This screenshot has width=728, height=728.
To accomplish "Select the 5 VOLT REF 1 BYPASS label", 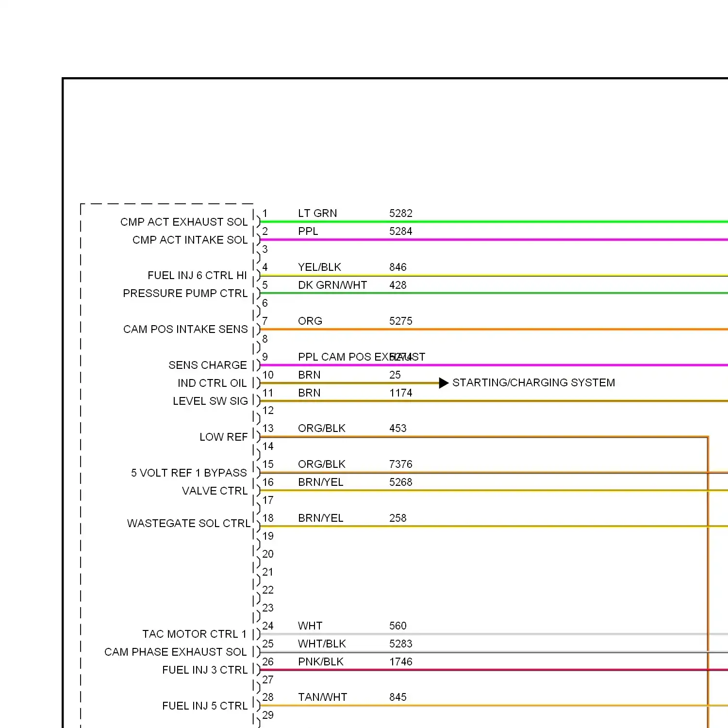I will [x=189, y=473].
